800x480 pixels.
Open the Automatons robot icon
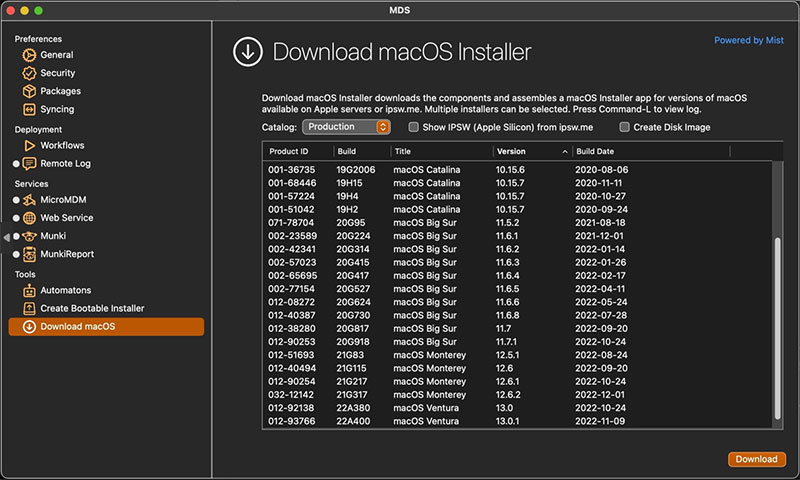(x=29, y=290)
